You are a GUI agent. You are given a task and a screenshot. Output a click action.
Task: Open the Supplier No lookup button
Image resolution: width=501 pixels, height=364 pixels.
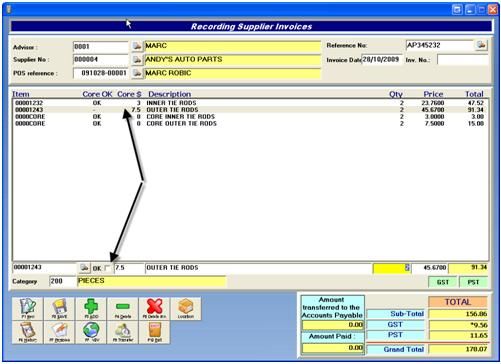(x=137, y=60)
